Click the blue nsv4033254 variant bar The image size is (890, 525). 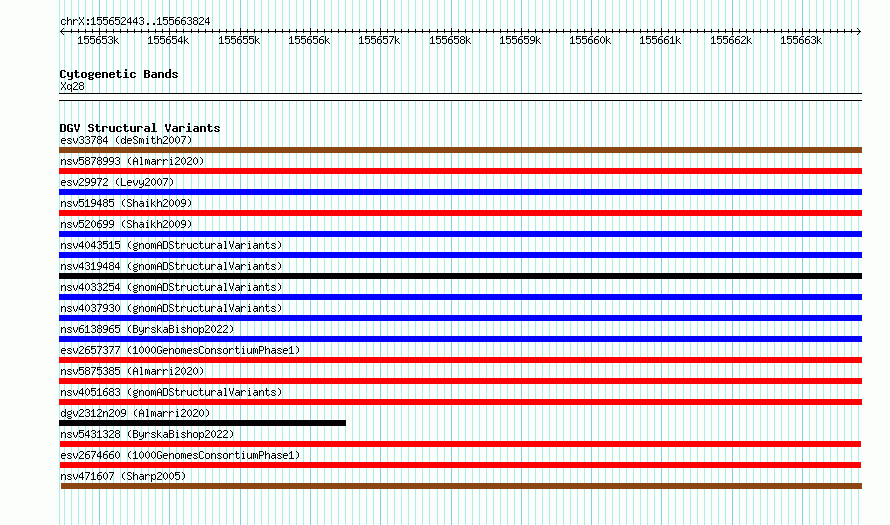click(x=460, y=297)
